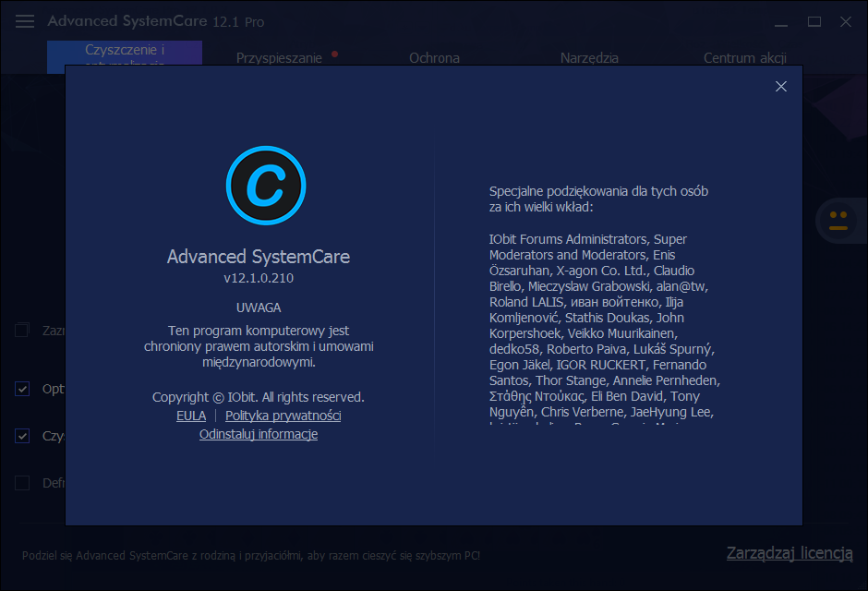
Task: Open the Zarządzaj licencją link
Action: click(x=790, y=553)
